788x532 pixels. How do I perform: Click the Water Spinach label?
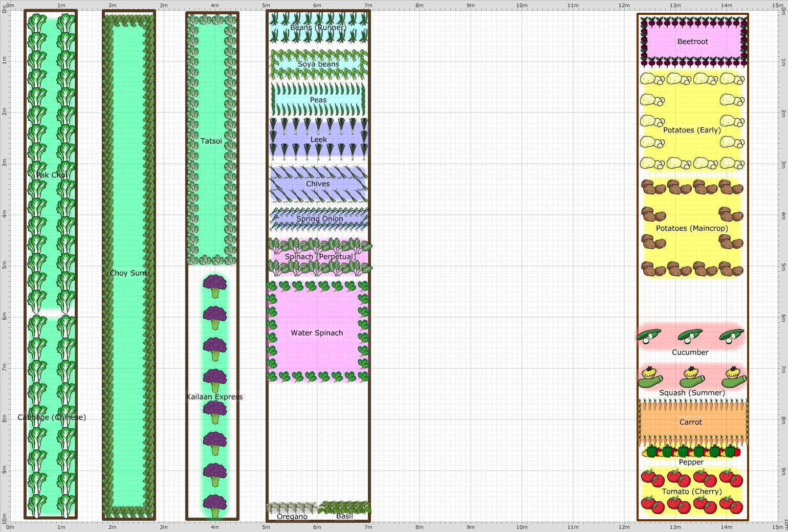tap(317, 332)
